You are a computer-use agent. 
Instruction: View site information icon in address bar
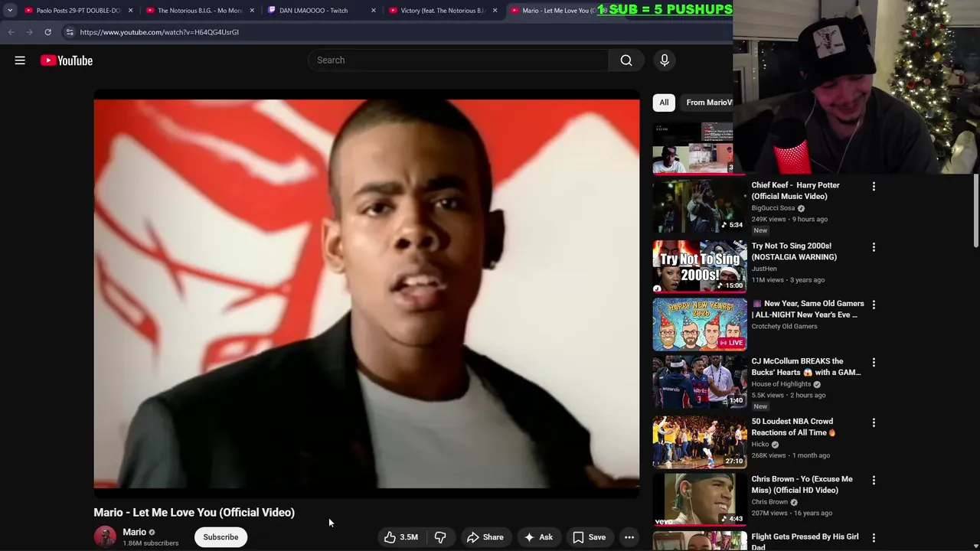pyautogui.click(x=70, y=32)
